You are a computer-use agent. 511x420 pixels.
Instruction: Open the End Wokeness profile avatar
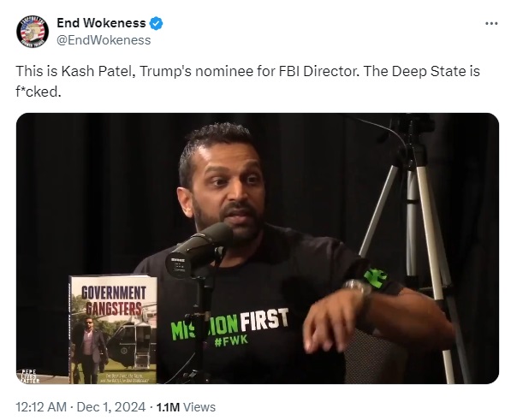[x=33, y=32]
